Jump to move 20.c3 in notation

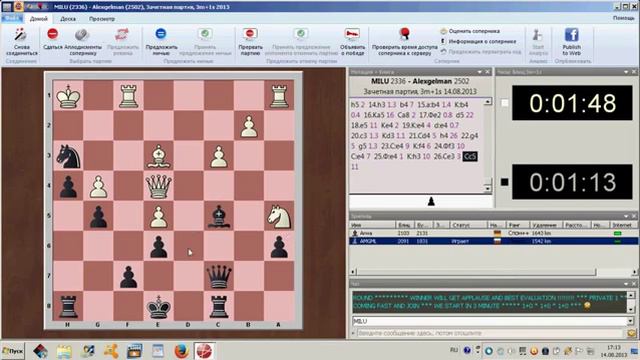coord(359,136)
